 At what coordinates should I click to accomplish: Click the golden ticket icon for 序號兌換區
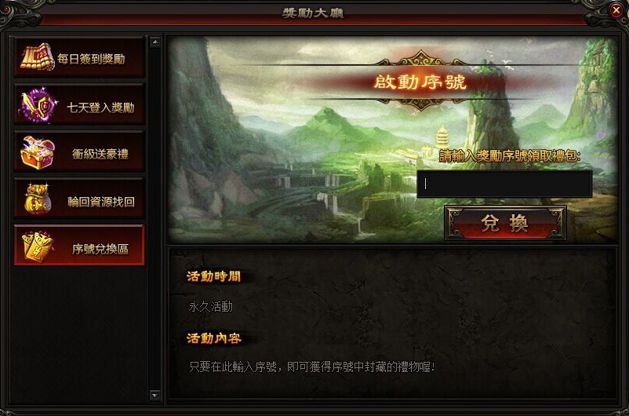click(37, 247)
